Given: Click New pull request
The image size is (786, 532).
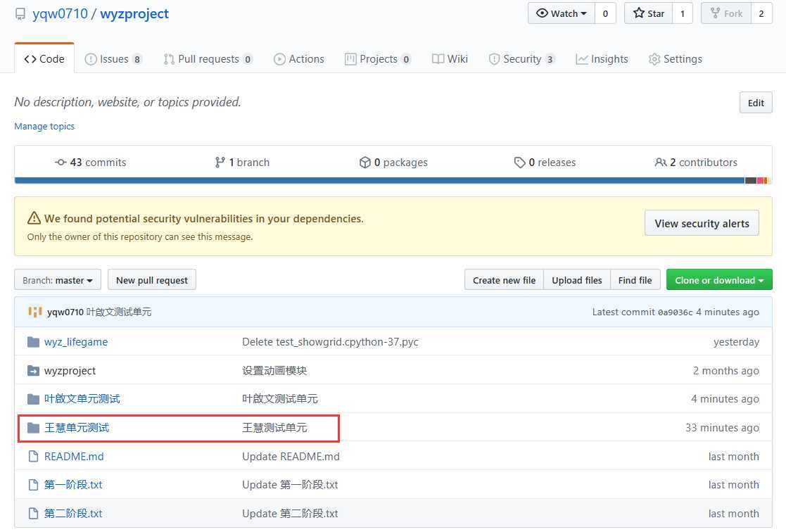Looking at the screenshot, I should (x=152, y=280).
